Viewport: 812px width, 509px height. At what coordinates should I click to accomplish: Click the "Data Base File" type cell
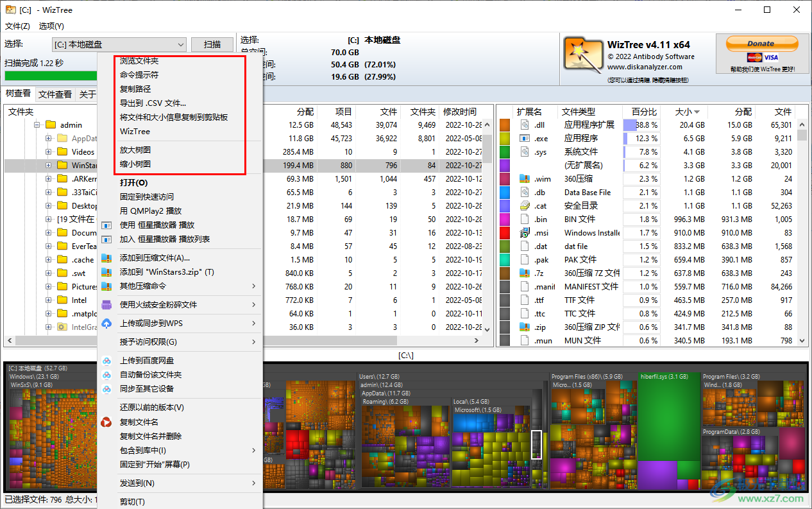pyautogui.click(x=588, y=192)
